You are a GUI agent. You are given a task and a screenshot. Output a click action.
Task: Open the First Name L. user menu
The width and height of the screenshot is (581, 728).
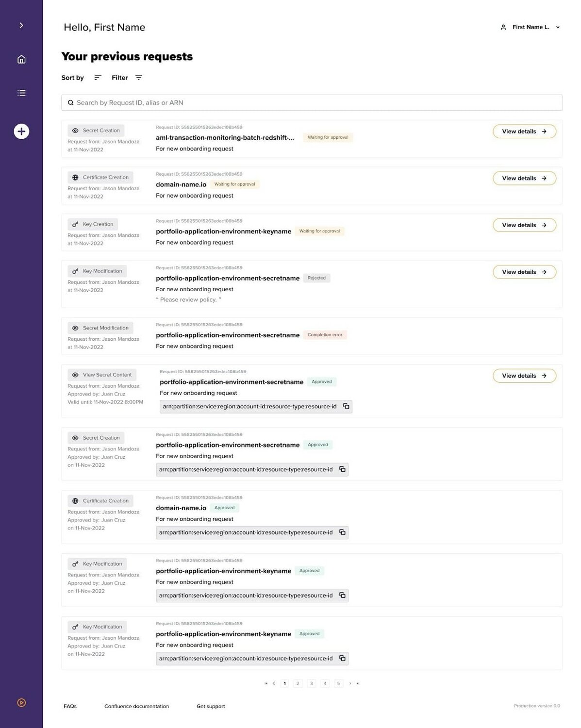[530, 27]
